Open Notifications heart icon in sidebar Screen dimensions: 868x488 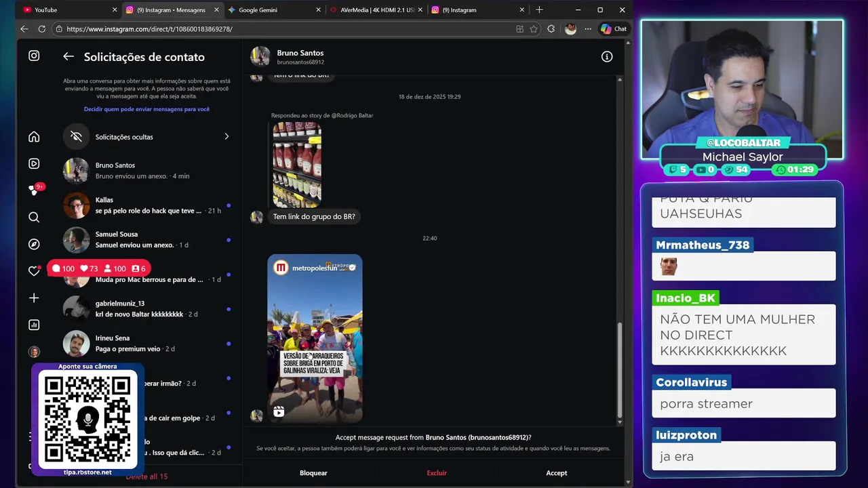pyautogui.click(x=34, y=271)
